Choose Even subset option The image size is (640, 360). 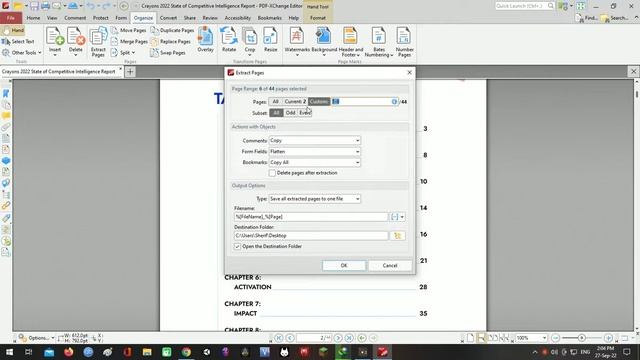(305, 113)
